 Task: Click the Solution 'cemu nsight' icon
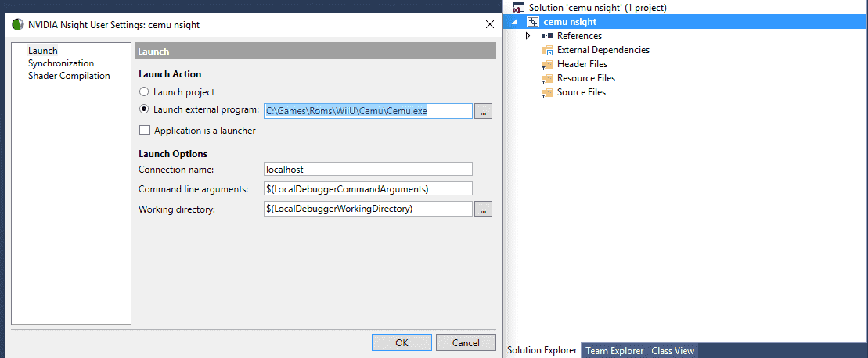click(519, 9)
